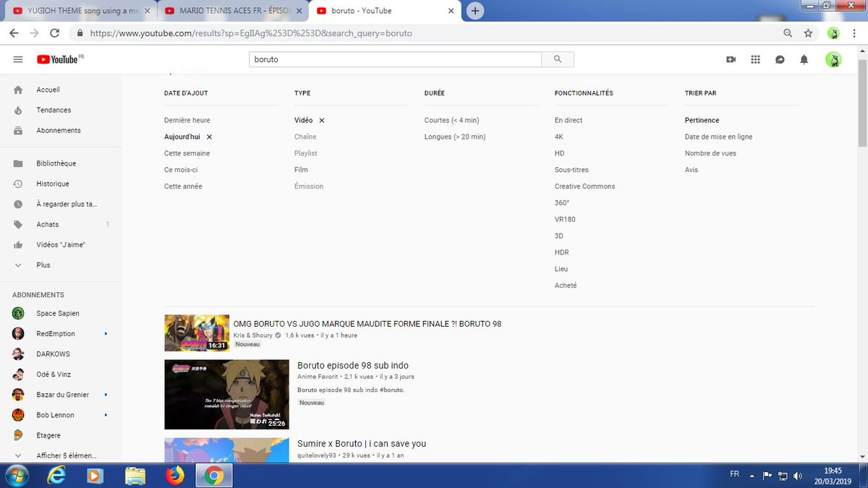Open the YouTube apps grid icon
Screen dimensions: 868x488
click(x=755, y=60)
